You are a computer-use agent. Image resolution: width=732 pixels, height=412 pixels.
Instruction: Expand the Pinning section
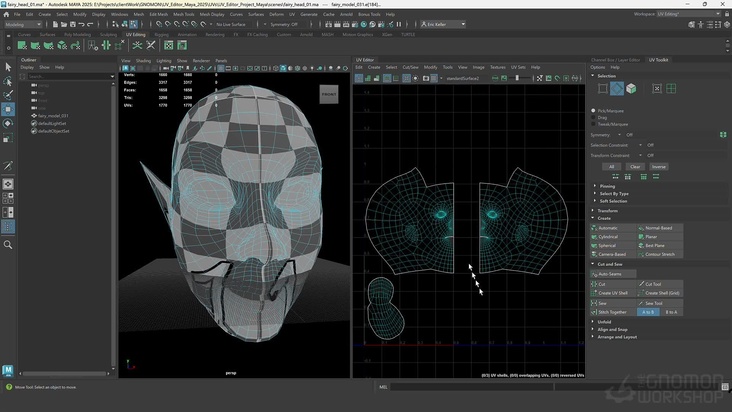click(x=607, y=185)
